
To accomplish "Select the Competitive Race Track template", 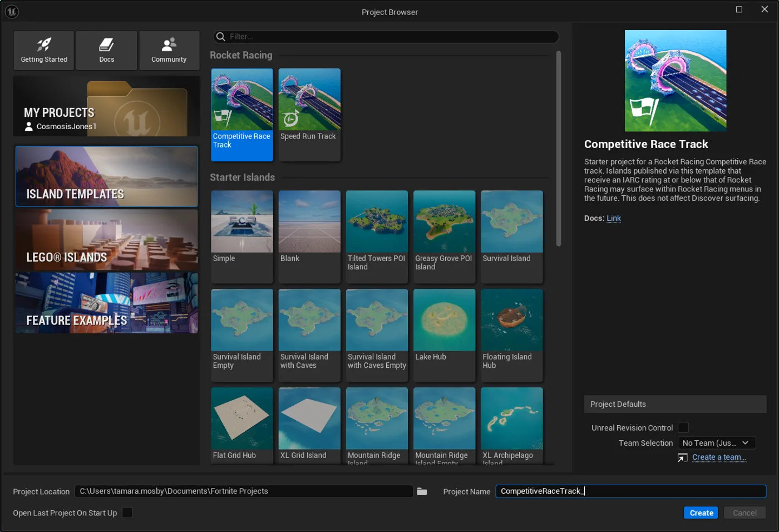I will pos(242,115).
